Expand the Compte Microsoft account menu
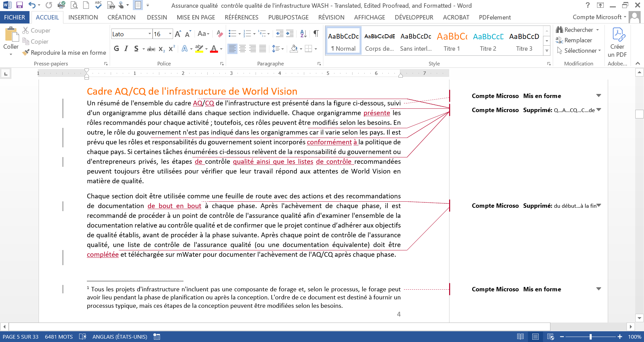Viewport: 644px width, 342px height. pyautogui.click(x=625, y=17)
